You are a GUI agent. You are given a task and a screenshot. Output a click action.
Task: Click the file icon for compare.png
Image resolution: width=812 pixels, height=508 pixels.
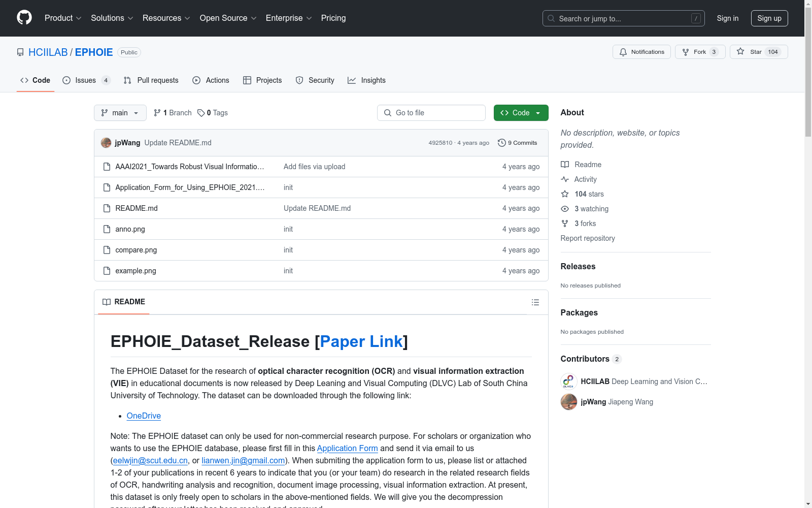pos(107,250)
